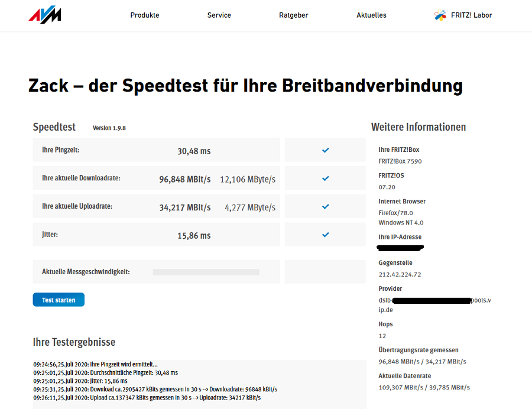Click the colorful FRITZ! Labor icon
The width and height of the screenshot is (532, 409).
(x=440, y=15)
